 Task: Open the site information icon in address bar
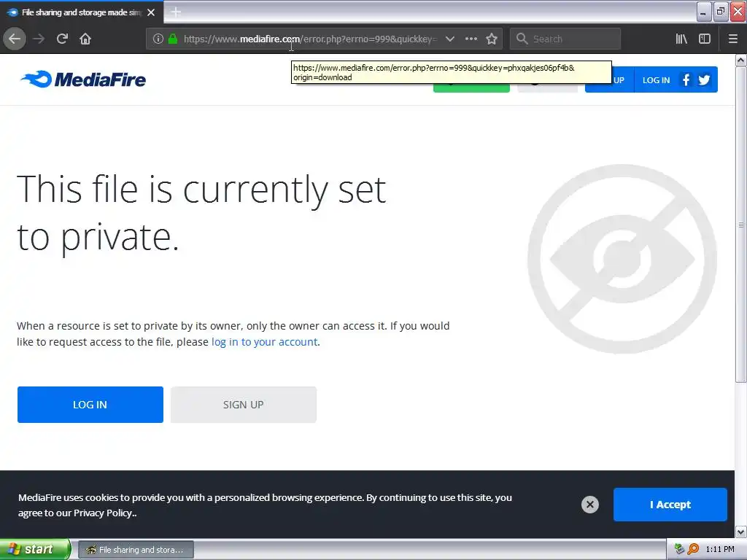point(158,39)
